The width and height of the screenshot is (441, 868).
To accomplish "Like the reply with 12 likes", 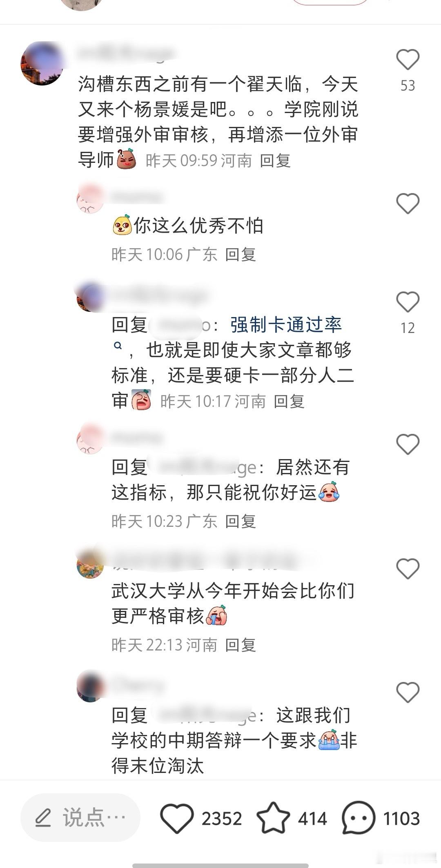I will coord(408,302).
